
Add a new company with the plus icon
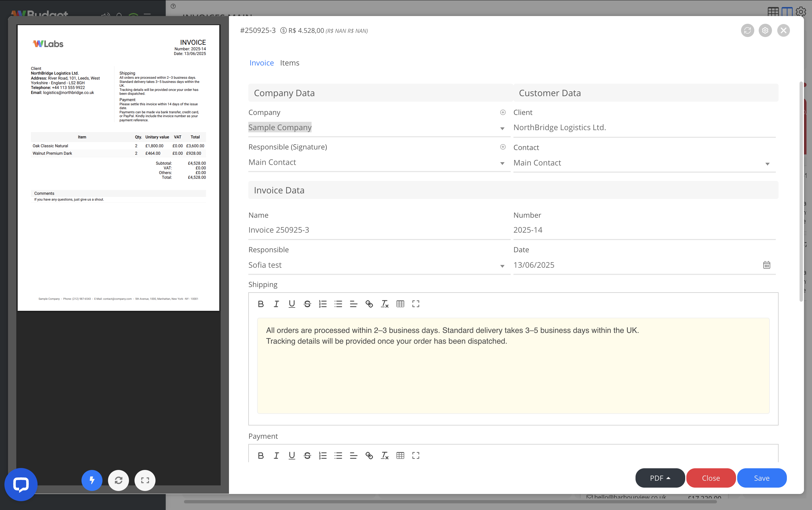tap(502, 112)
